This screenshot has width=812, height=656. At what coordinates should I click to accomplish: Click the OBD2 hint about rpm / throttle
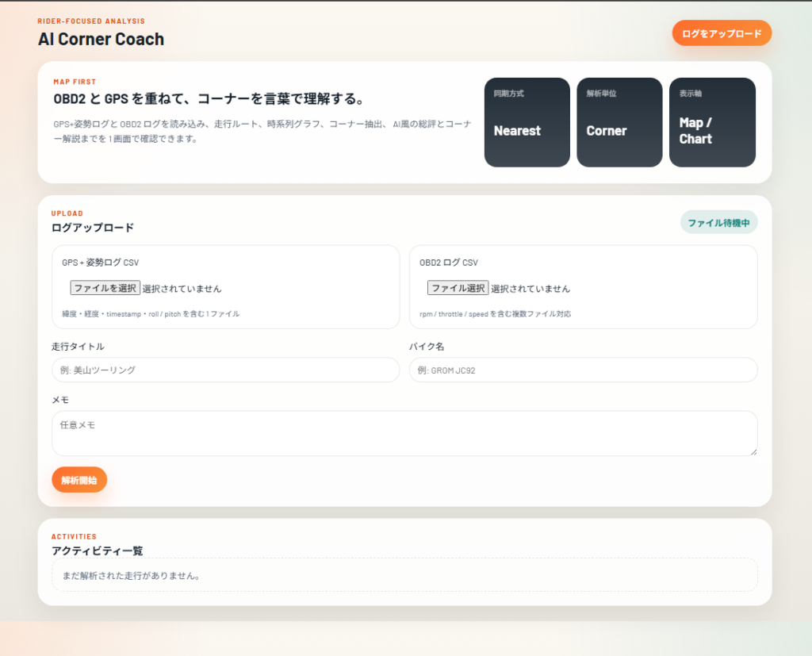(x=495, y=313)
